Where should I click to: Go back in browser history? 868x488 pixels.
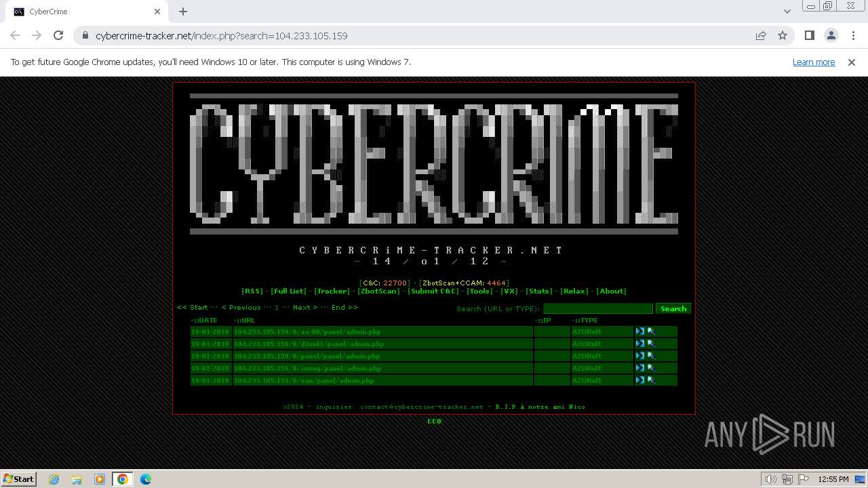tap(15, 35)
